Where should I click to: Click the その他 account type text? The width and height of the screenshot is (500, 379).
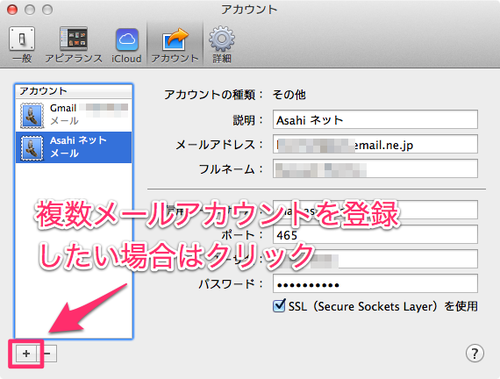pos(289,95)
